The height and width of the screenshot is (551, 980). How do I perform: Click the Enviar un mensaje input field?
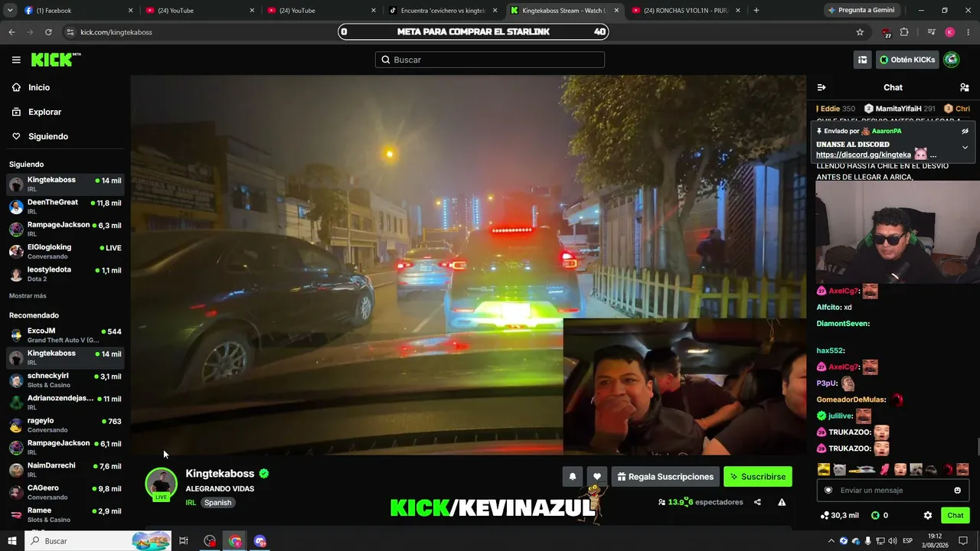tap(893, 491)
